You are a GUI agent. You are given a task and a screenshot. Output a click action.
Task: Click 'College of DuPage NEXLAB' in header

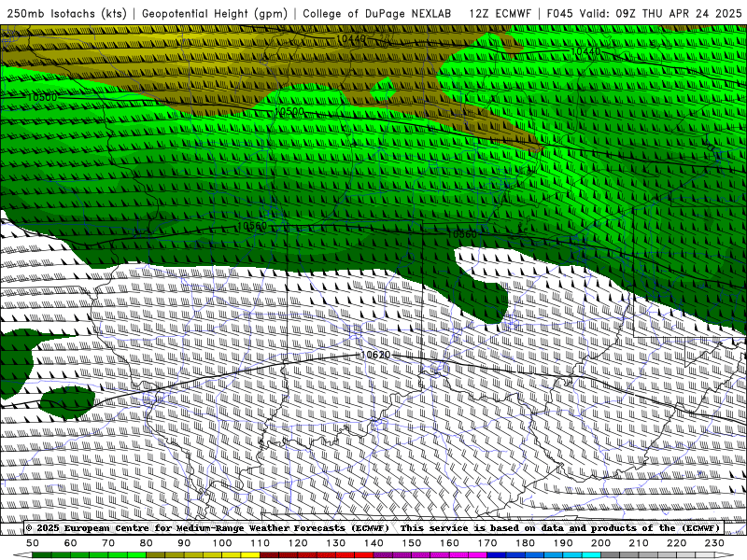(377, 14)
